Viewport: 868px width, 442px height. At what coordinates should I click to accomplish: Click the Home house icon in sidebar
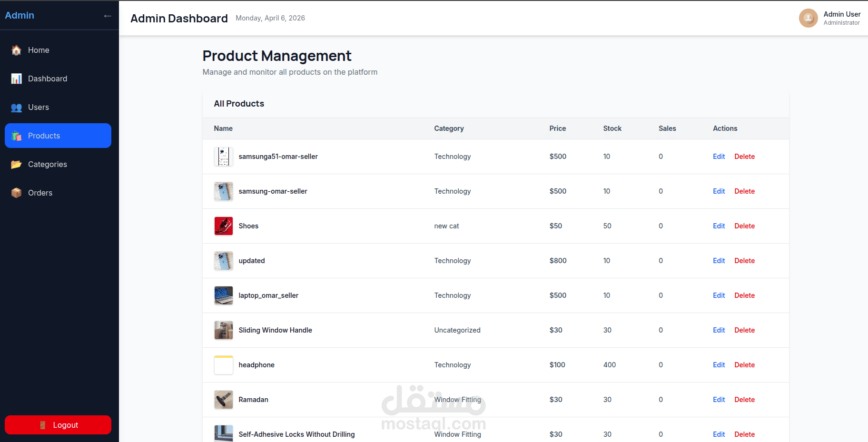[17, 50]
